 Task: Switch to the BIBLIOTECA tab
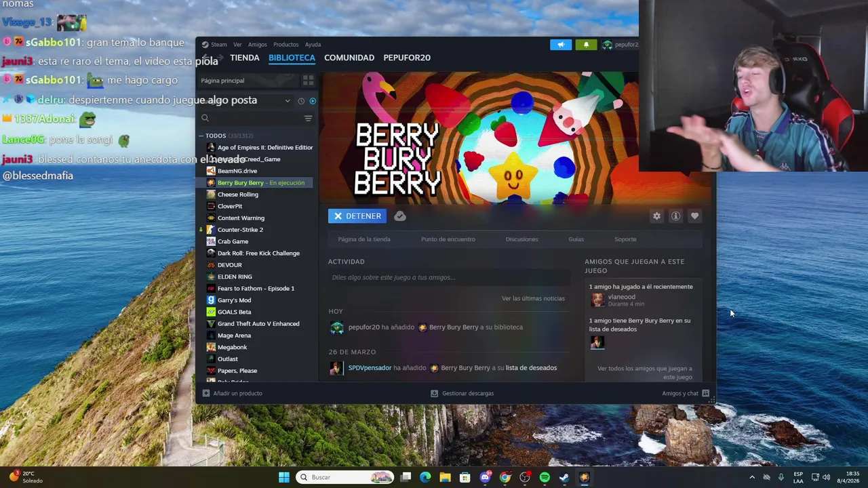pyautogui.click(x=292, y=58)
